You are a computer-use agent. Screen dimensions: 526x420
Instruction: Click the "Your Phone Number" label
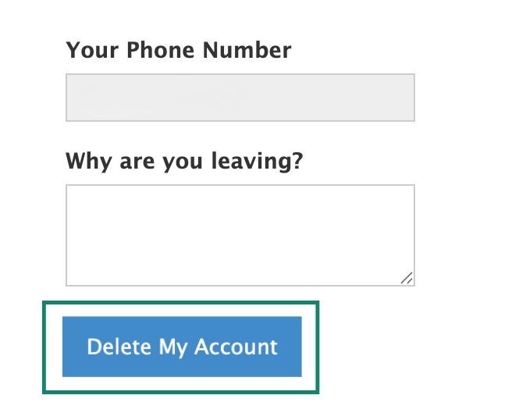click(179, 51)
